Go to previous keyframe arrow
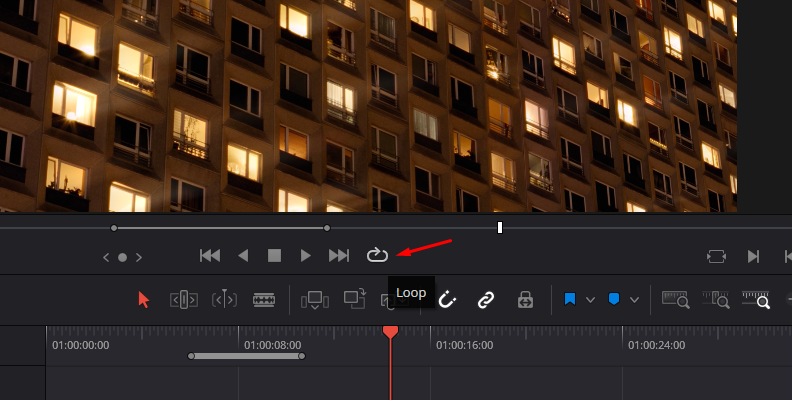792x400 pixels. pos(106,258)
